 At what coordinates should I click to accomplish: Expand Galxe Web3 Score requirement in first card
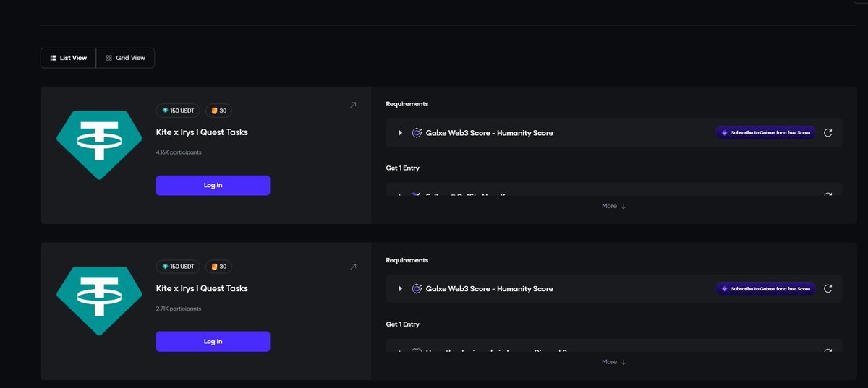400,133
